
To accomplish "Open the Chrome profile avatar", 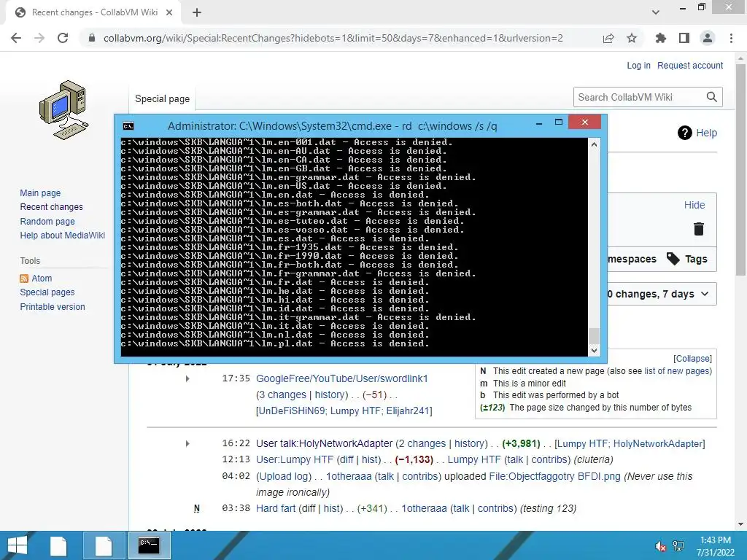I will click(708, 38).
